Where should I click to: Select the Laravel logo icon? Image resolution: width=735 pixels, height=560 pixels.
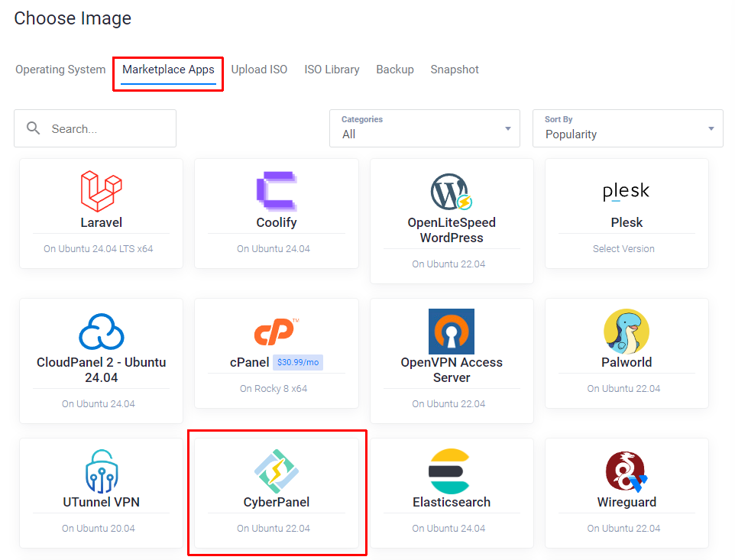point(102,191)
